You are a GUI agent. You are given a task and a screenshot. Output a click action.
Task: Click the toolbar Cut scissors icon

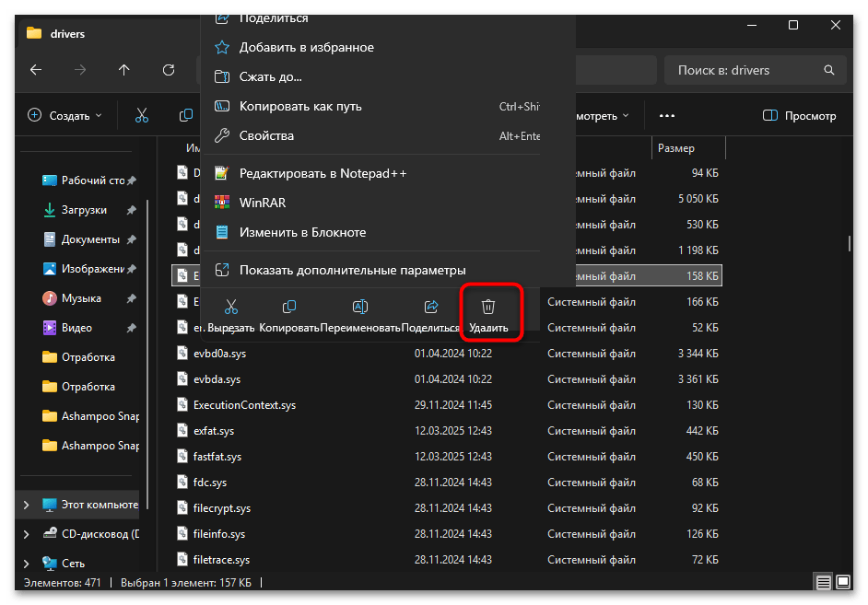click(x=142, y=115)
